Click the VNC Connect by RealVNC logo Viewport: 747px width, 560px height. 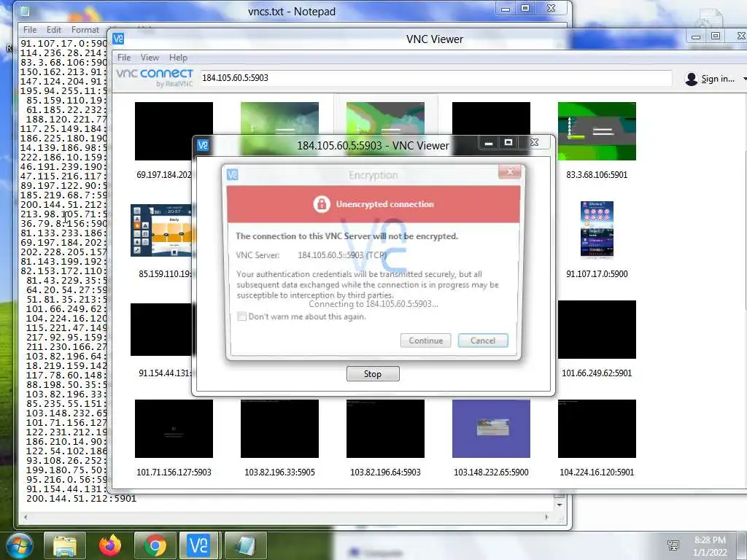point(155,77)
